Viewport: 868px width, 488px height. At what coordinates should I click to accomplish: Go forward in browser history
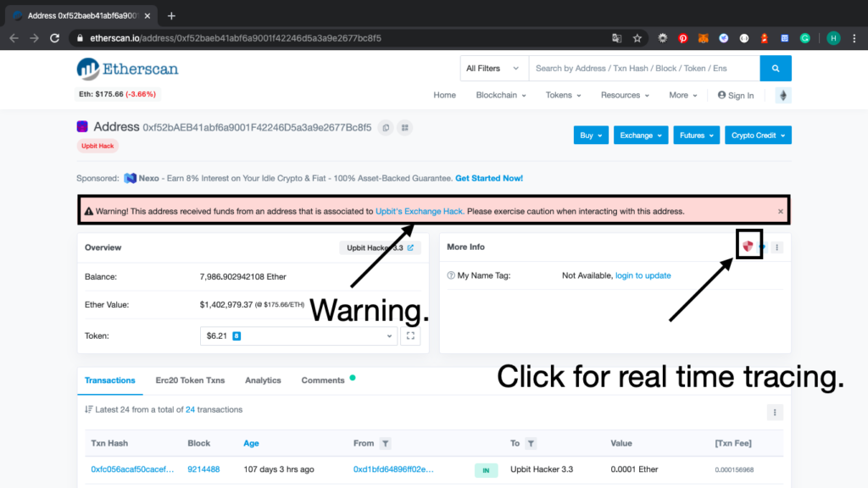pos(34,38)
